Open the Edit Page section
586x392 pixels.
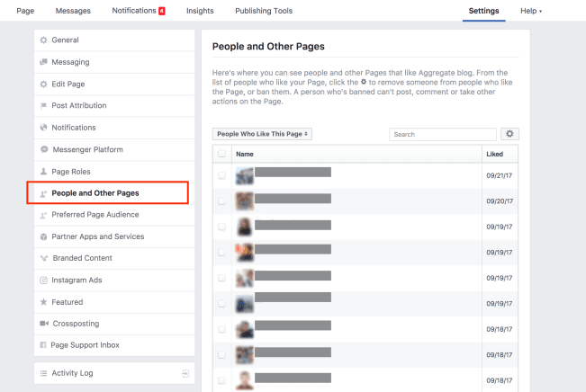pos(114,84)
